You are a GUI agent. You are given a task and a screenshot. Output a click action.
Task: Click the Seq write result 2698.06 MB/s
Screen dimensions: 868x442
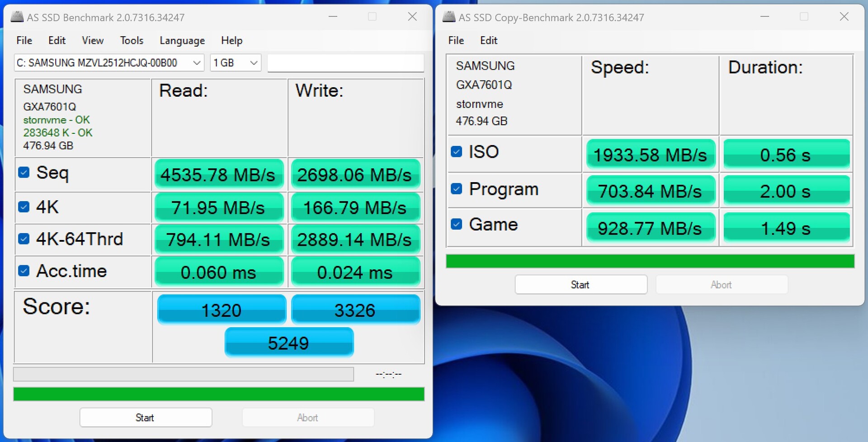[355, 174]
